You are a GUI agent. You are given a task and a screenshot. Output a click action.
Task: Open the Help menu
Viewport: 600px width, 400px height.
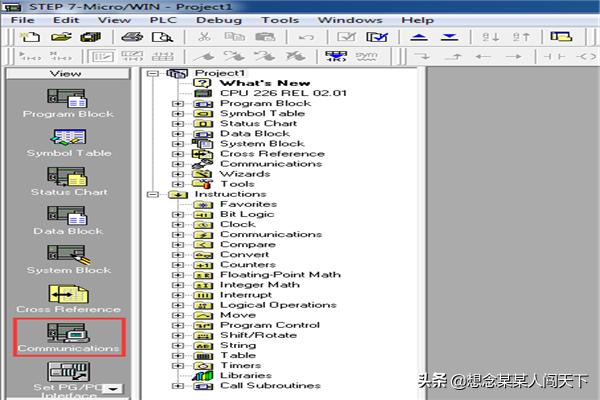(417, 20)
